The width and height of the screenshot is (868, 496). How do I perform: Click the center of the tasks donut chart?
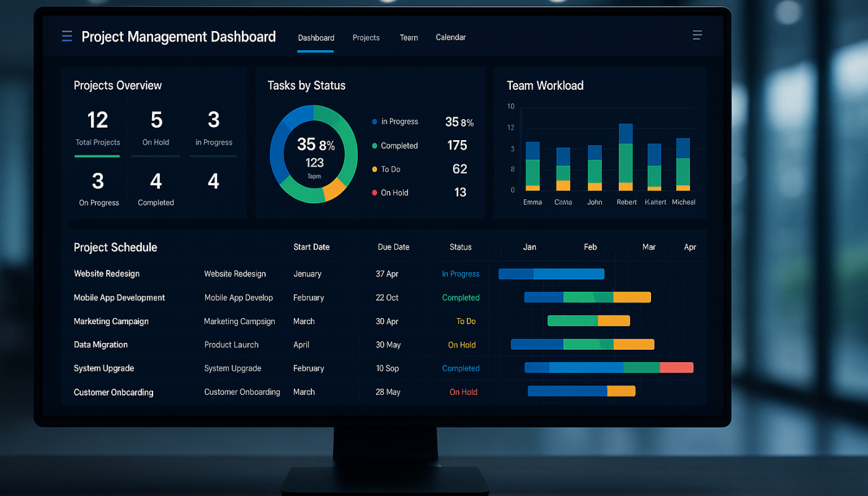coord(314,154)
